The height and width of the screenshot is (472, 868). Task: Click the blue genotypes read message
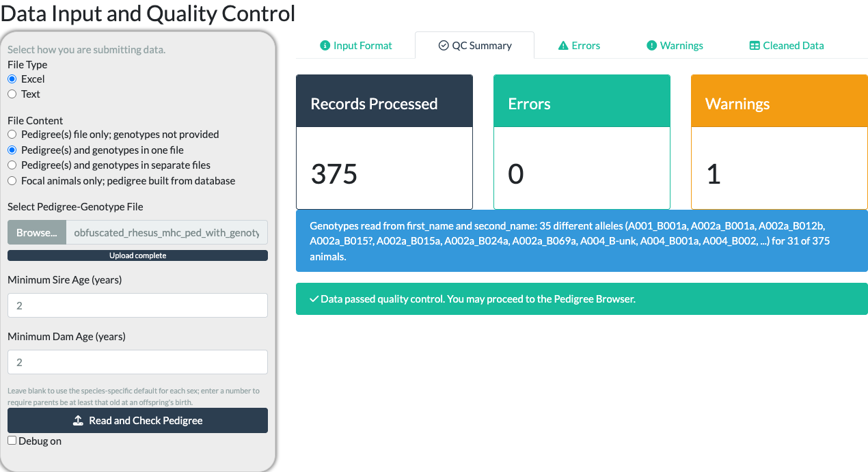coord(582,241)
